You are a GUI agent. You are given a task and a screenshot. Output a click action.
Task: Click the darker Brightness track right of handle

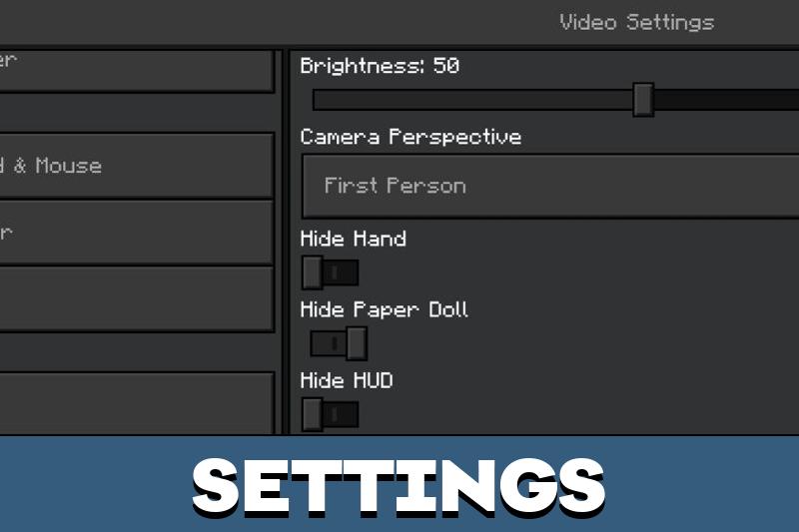click(x=727, y=100)
